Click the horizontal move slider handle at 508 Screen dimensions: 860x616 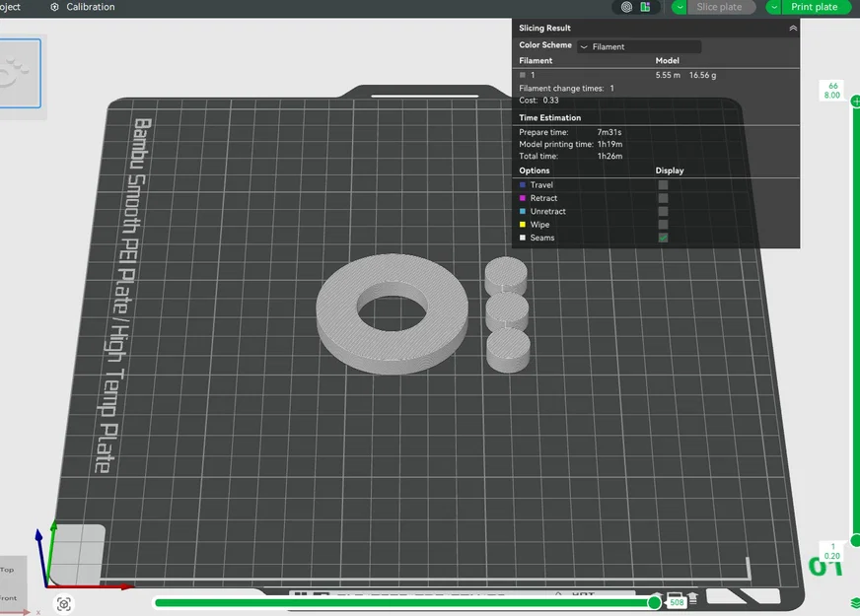(x=654, y=603)
